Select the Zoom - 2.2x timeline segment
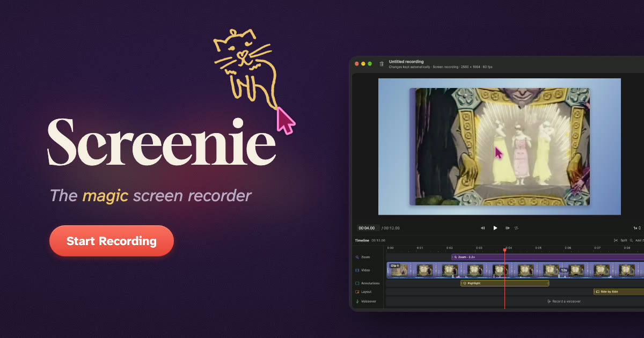The image size is (644, 338). point(547,257)
